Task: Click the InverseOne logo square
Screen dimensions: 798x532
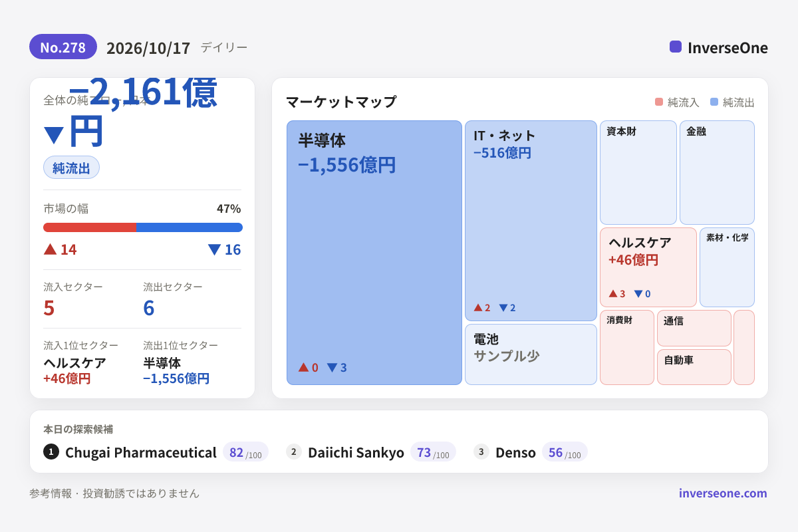Action: [676, 47]
